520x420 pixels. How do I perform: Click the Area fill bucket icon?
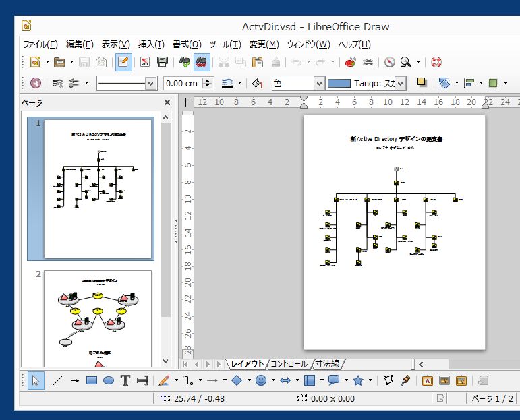point(258,83)
